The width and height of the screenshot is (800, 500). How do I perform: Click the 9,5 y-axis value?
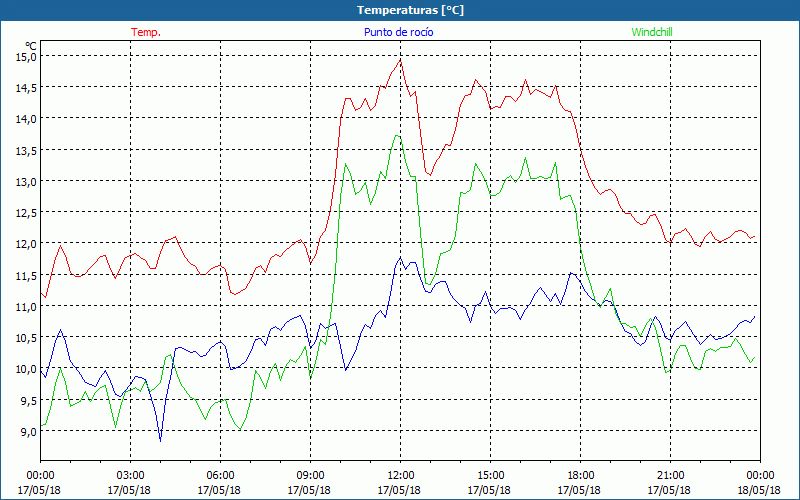[x=30, y=401]
